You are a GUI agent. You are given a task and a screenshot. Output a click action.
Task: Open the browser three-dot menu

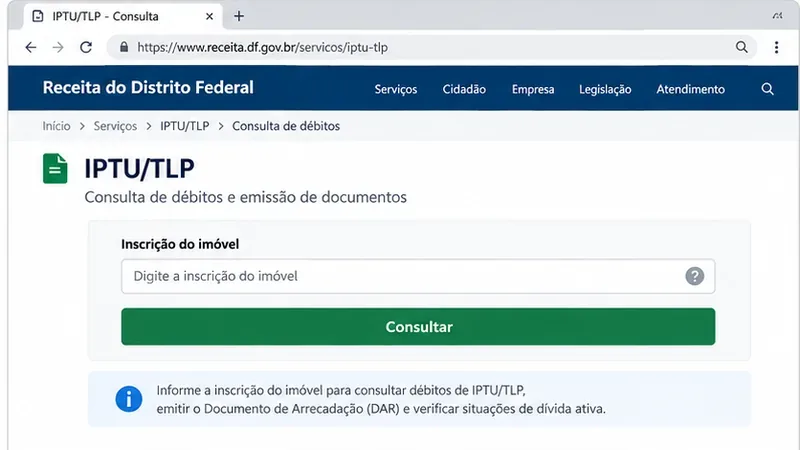[776, 47]
